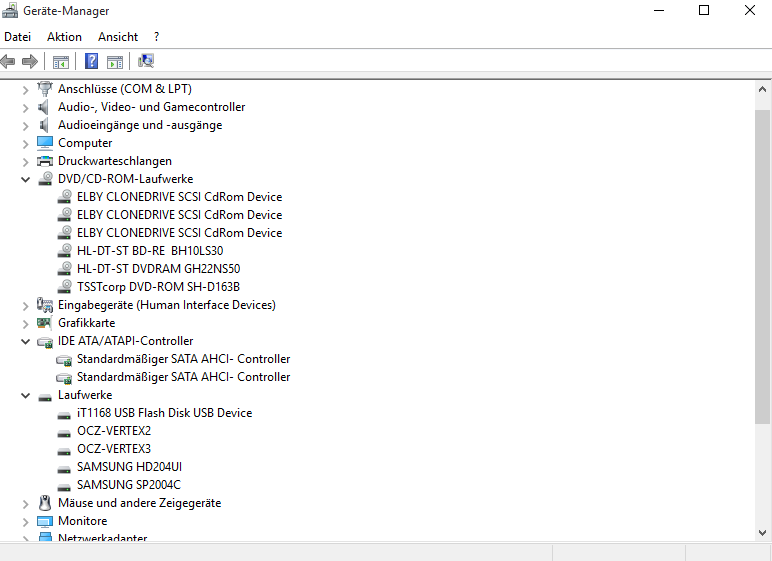
Task: Select the second Standardmäßiger SATA AHCI- Controller
Action: (x=184, y=377)
